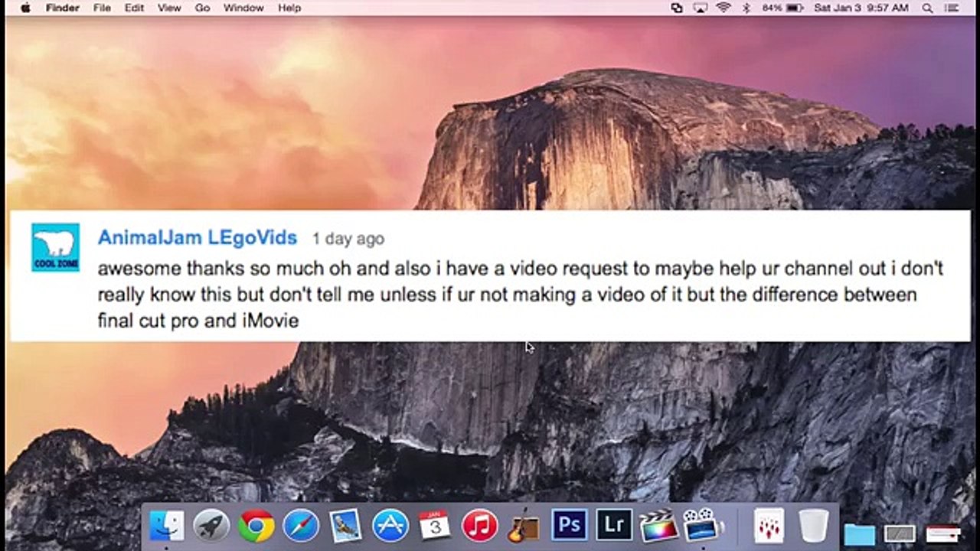Launch Final Cut Pro clapperboard icon
Screen dimensions: 980x551
[x=658, y=526]
